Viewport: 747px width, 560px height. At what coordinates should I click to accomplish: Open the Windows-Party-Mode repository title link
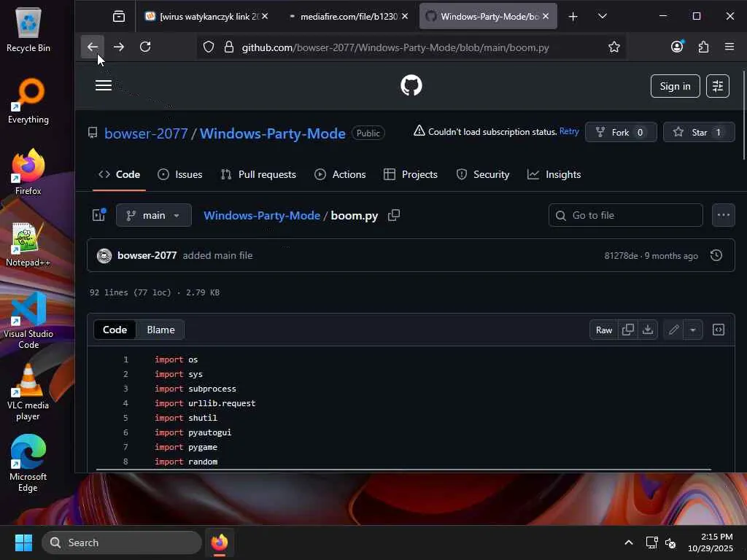pyautogui.click(x=273, y=133)
